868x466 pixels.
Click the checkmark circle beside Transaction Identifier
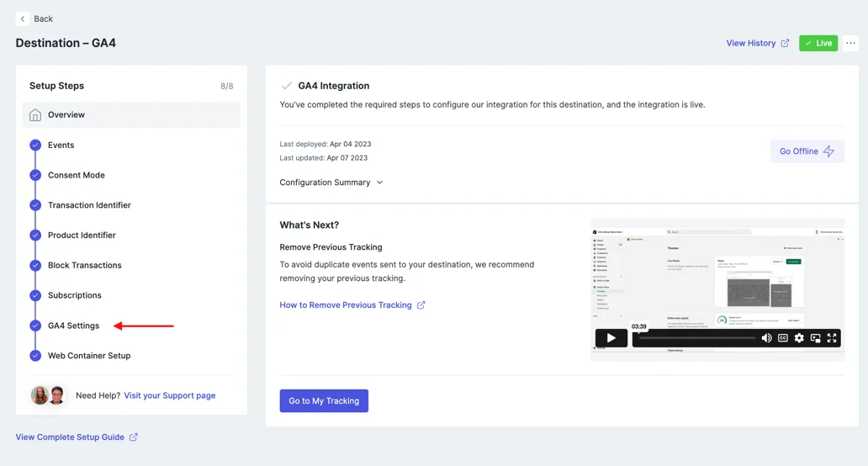click(x=35, y=204)
